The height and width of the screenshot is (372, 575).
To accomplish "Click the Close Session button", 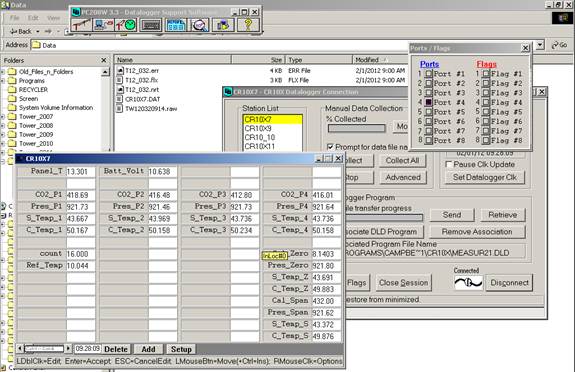I will click(x=403, y=283).
